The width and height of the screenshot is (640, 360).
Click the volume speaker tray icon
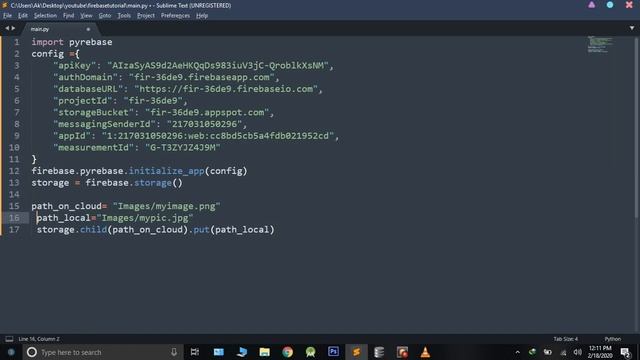(x=577, y=352)
